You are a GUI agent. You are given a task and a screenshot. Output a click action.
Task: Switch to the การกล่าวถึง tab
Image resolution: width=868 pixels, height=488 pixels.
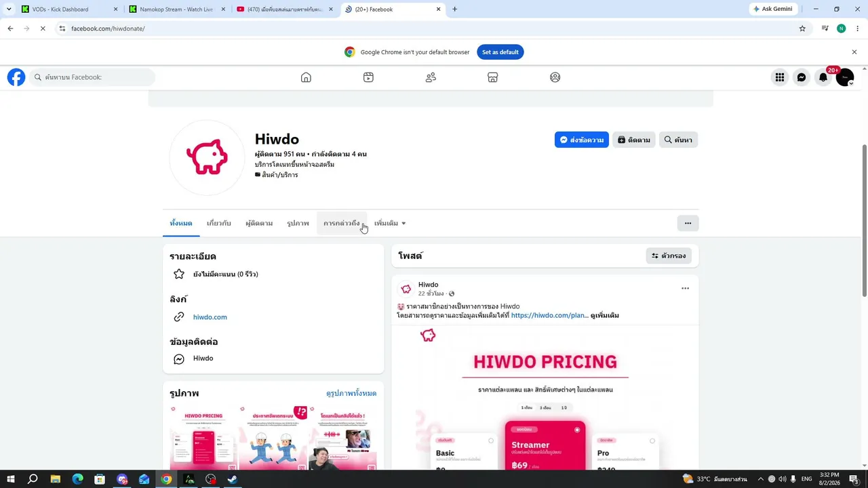pos(342,223)
